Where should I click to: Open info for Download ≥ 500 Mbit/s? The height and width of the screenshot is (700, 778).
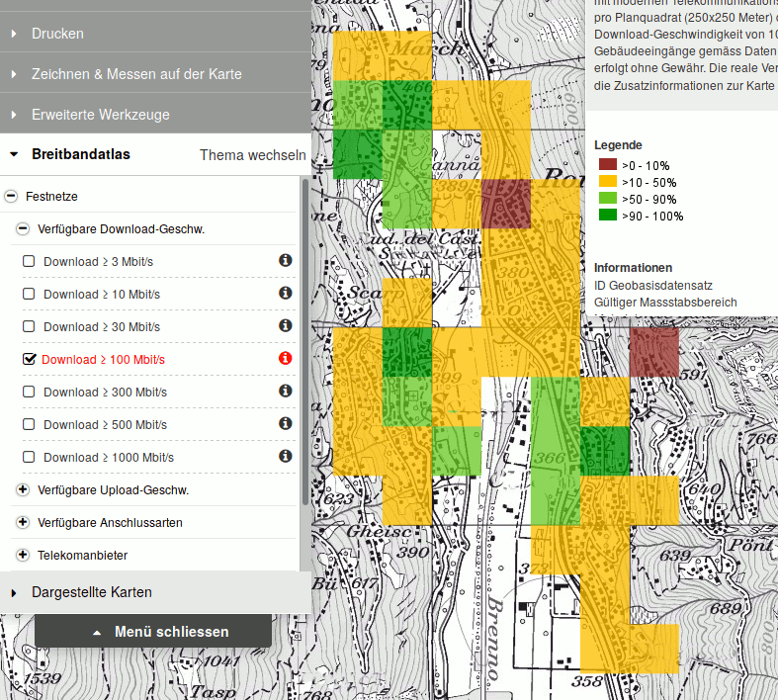[285, 424]
